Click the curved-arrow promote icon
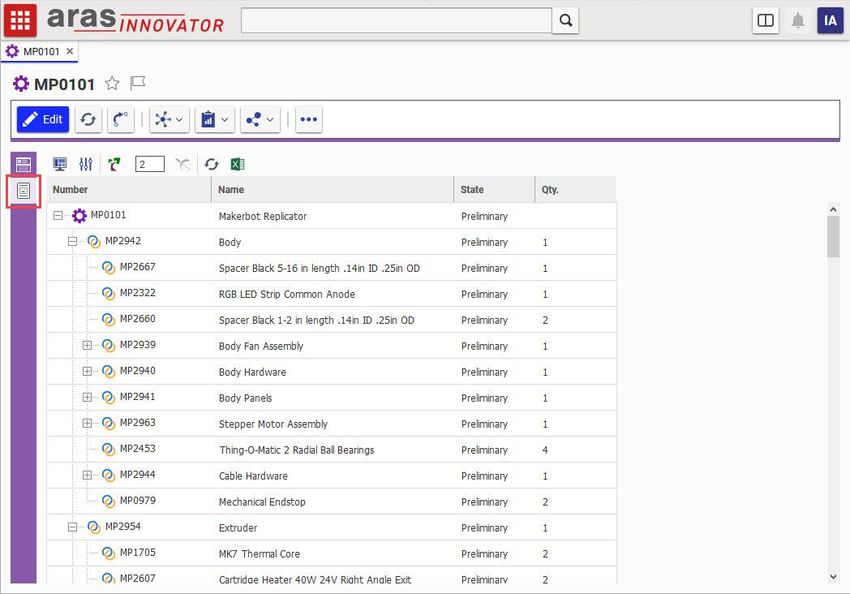Viewport: 850px width, 594px height. coord(120,119)
